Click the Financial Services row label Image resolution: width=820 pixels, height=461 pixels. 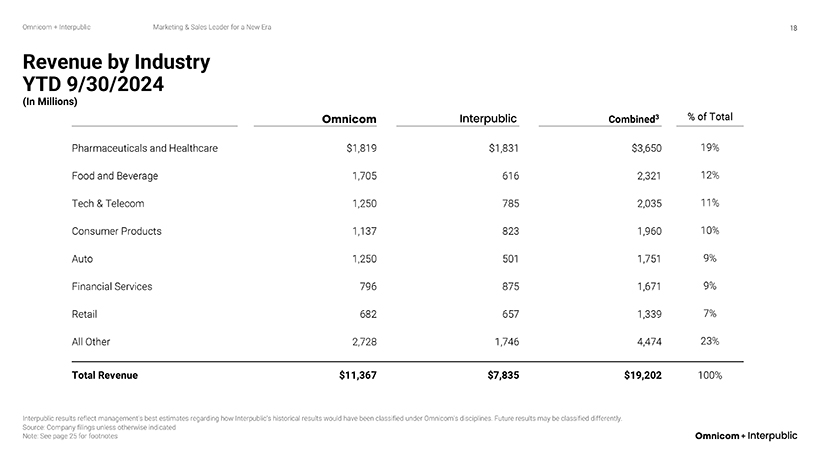(x=112, y=286)
